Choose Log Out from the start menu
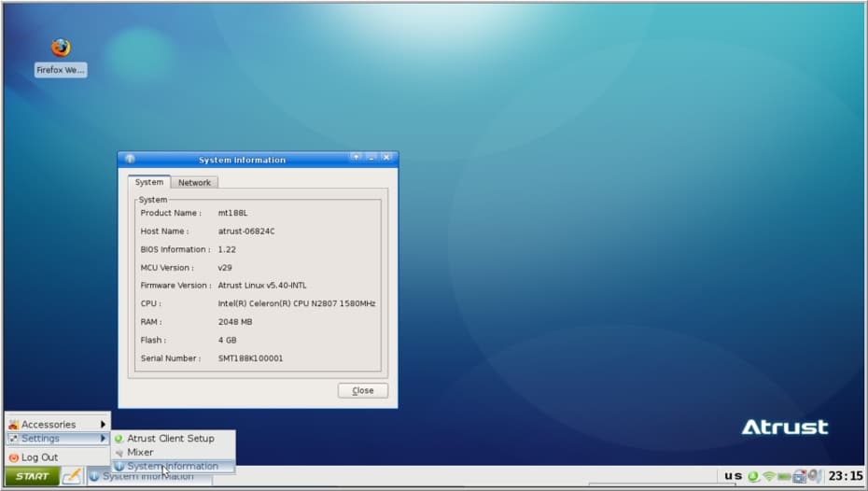The width and height of the screenshot is (868, 491). 58,457
